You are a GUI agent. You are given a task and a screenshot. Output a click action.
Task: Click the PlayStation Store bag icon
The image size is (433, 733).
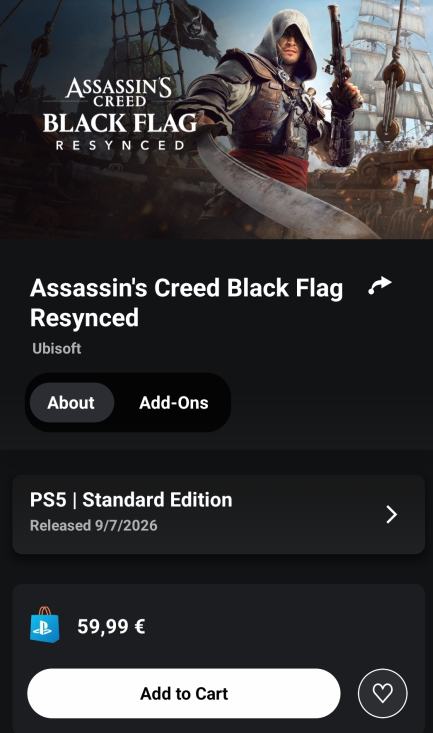coord(45,625)
